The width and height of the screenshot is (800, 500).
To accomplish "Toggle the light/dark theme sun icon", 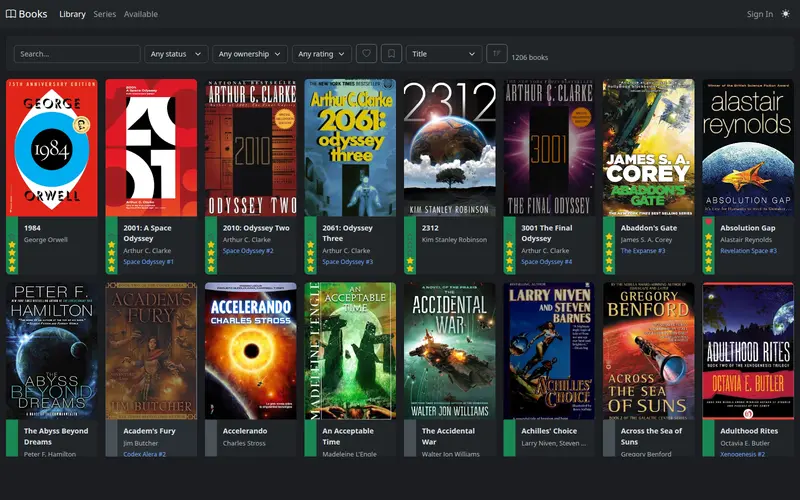I will (785, 14).
